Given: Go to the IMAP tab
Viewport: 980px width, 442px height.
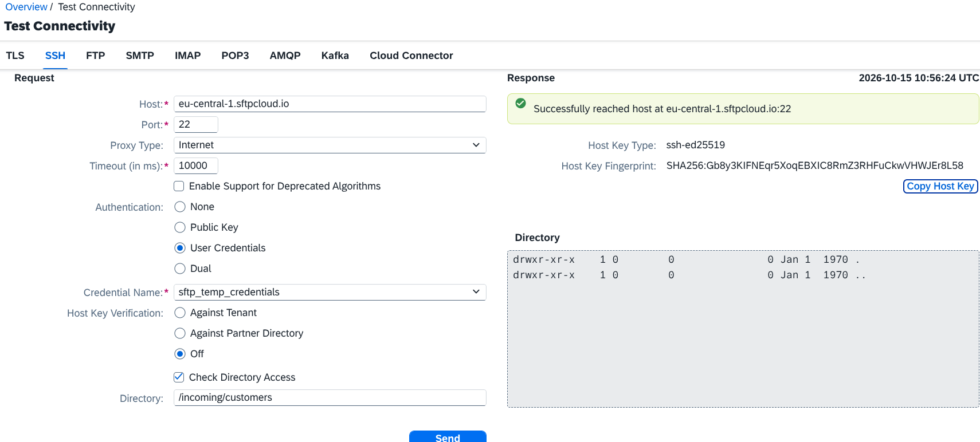Looking at the screenshot, I should (188, 56).
